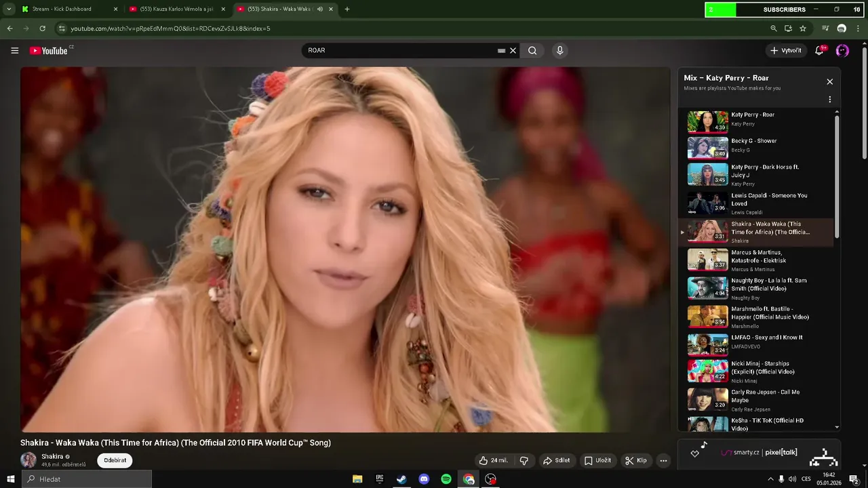This screenshot has width=868, height=488.
Task: Open Spotify from the taskbar
Action: tap(446, 479)
